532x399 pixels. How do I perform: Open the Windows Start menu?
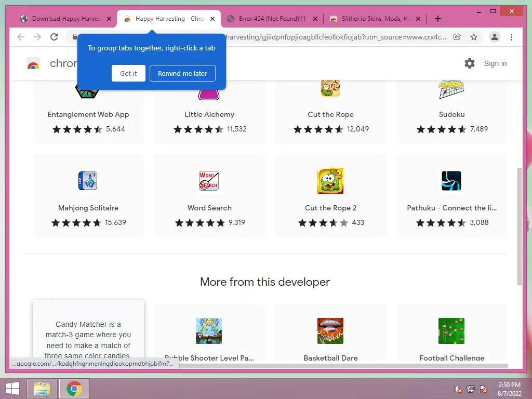(12, 389)
